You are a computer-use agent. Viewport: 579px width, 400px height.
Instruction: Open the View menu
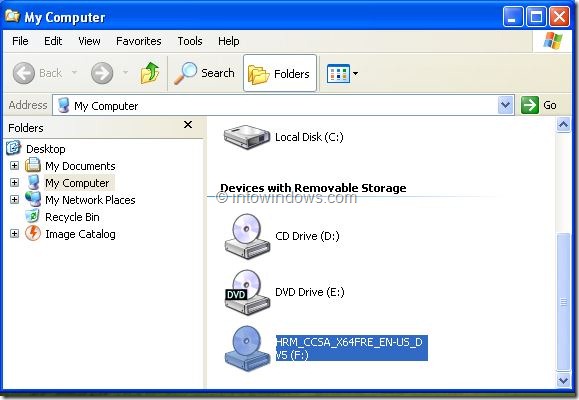pos(89,41)
